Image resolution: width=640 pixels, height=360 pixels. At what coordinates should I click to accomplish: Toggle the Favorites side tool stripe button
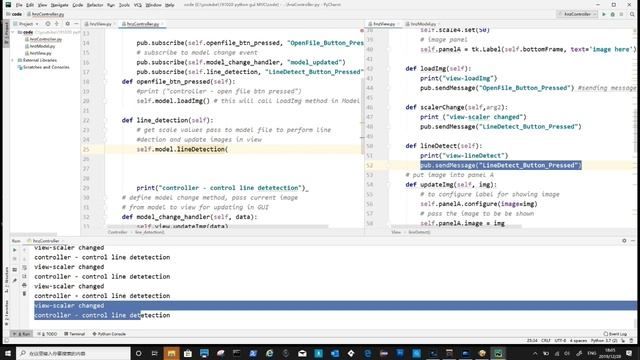(6, 313)
